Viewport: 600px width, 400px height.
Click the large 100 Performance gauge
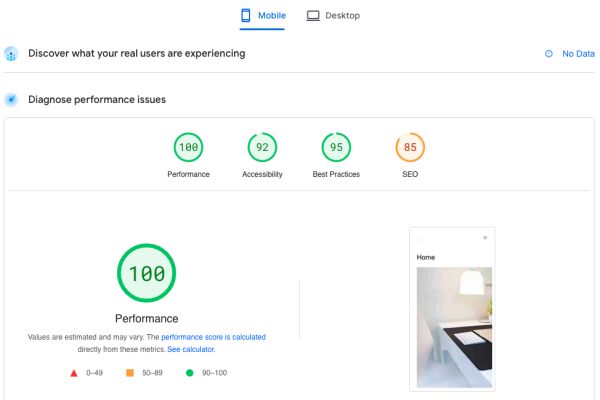click(x=147, y=273)
